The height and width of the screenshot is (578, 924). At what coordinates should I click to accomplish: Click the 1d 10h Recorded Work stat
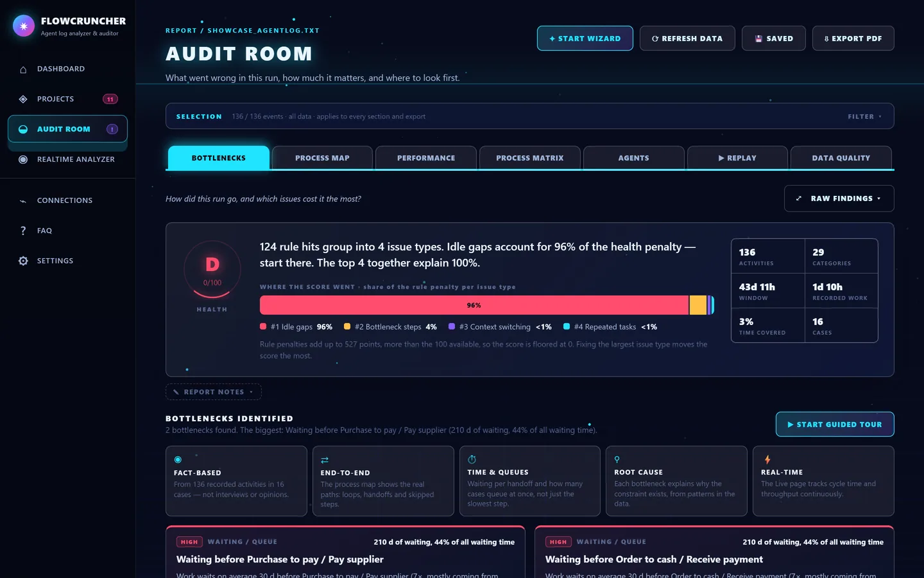841,291
